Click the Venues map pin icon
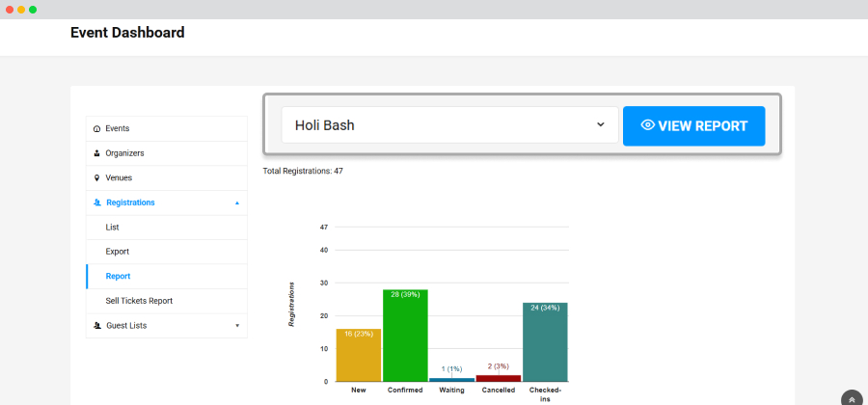868x405 pixels. click(x=96, y=178)
